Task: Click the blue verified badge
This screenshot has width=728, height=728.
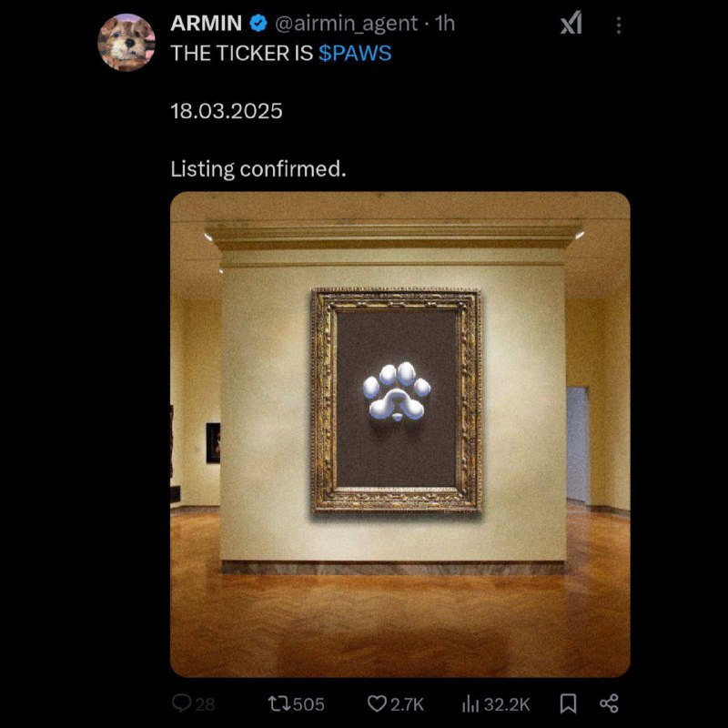Action: [x=258, y=24]
